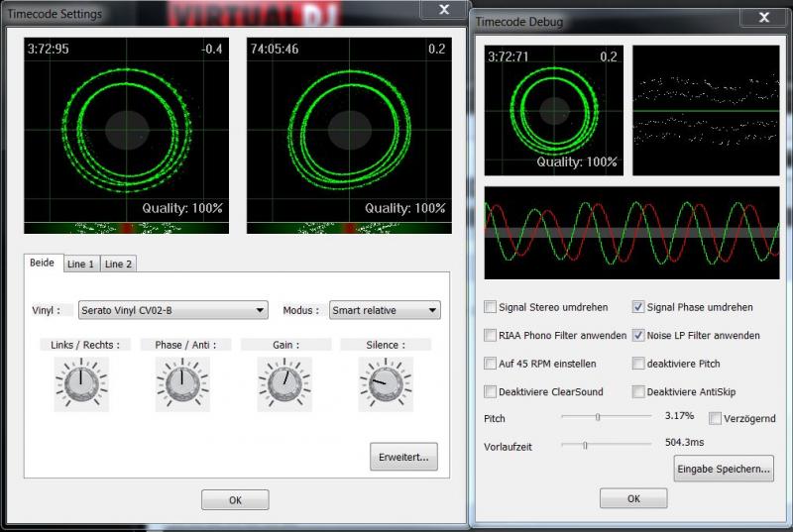The image size is (793, 532).
Task: Click the left deck signal level bar
Action: (127, 228)
